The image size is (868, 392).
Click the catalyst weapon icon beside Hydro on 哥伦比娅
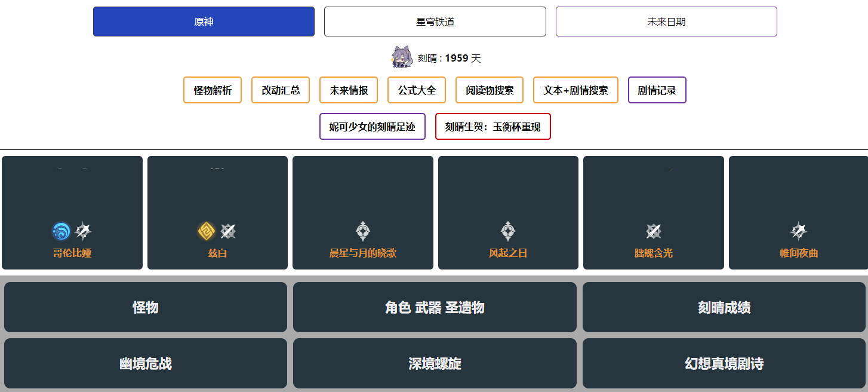point(84,231)
